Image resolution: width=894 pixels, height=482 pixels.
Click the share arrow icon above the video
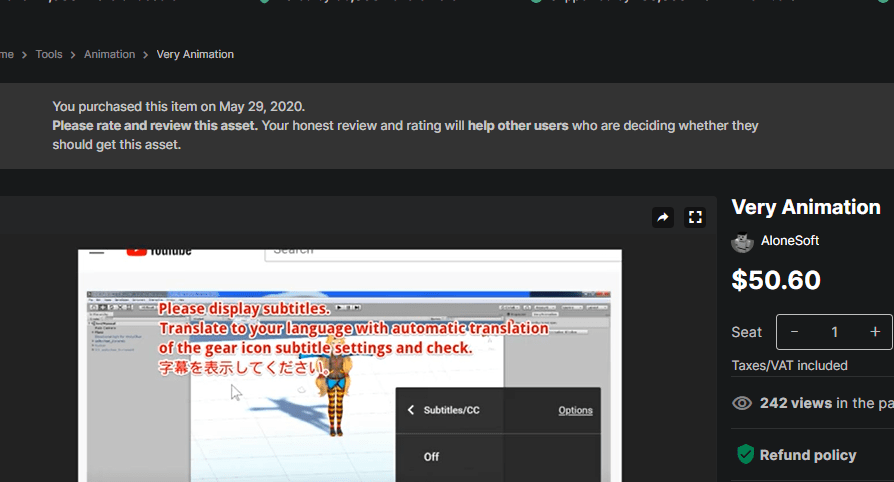click(663, 217)
